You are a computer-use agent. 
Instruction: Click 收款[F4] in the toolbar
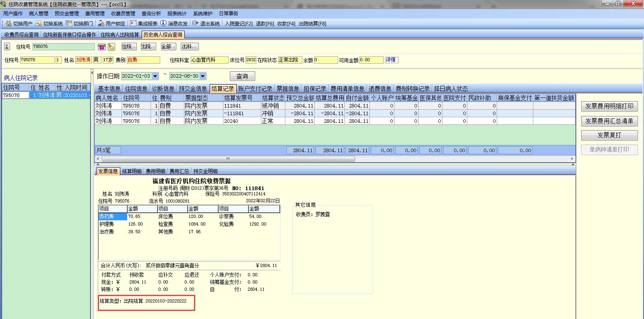286,23
